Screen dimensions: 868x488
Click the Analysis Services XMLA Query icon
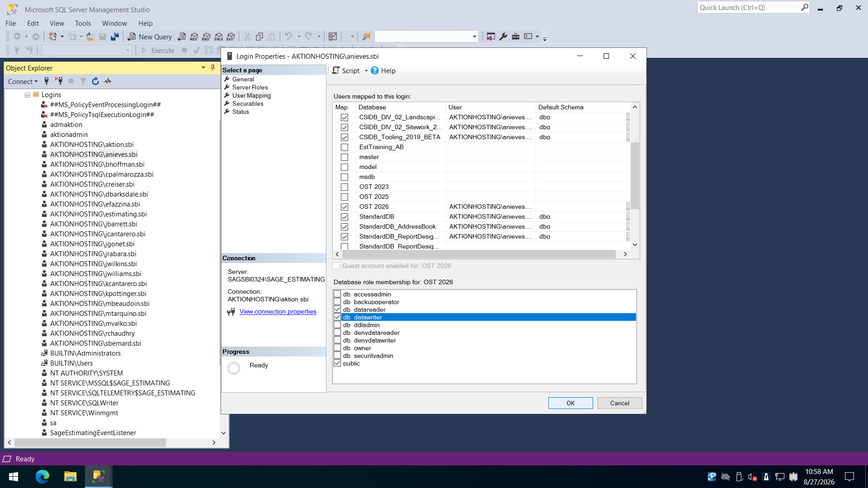218,37
